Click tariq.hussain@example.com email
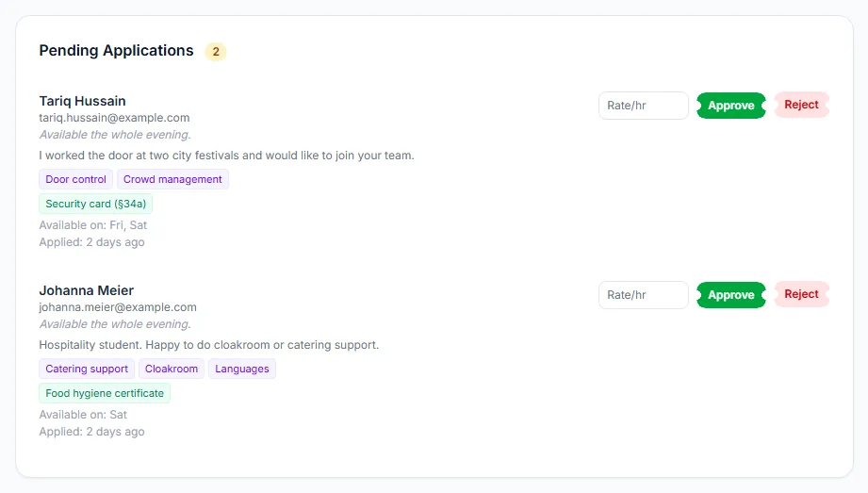This screenshot has height=493, width=868. pos(114,118)
